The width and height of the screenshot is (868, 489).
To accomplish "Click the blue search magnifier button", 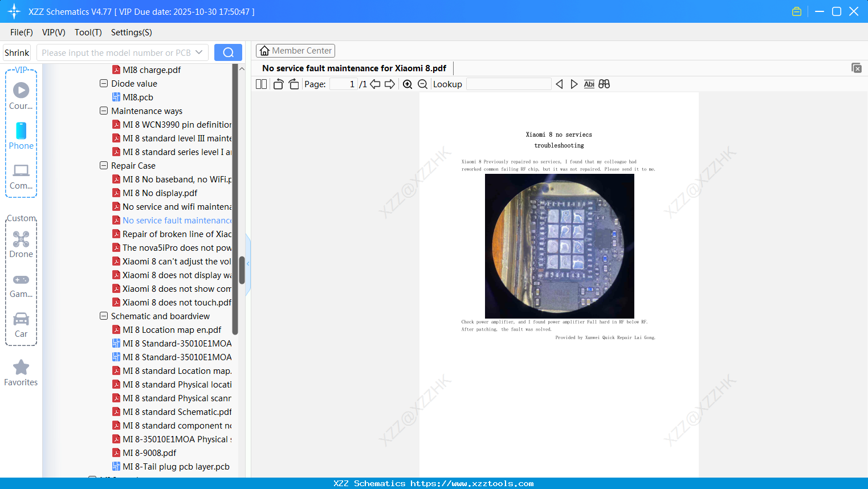I will 228,52.
